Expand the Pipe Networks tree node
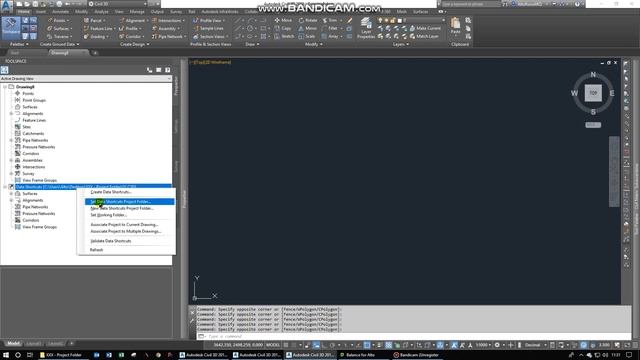Screen dimensions: 640x360 pos(11,140)
